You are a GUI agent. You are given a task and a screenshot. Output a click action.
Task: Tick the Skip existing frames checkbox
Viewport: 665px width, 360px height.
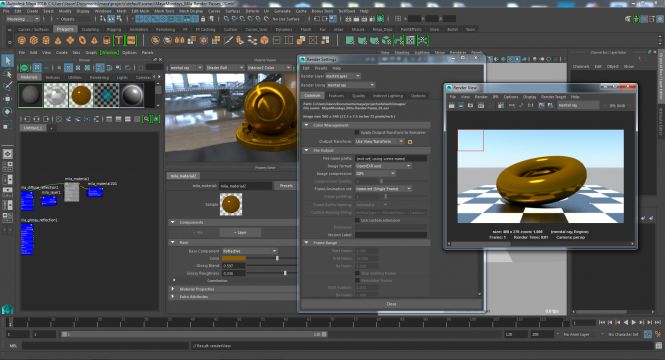(x=357, y=273)
